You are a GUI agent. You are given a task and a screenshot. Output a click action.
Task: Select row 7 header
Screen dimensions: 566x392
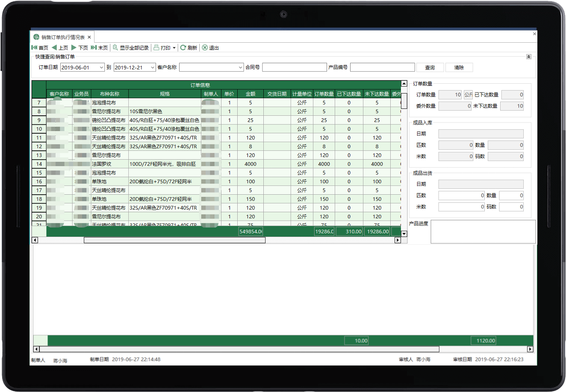pos(39,102)
